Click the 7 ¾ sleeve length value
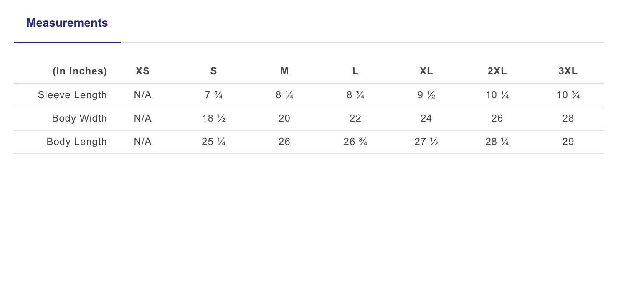 [x=213, y=95]
